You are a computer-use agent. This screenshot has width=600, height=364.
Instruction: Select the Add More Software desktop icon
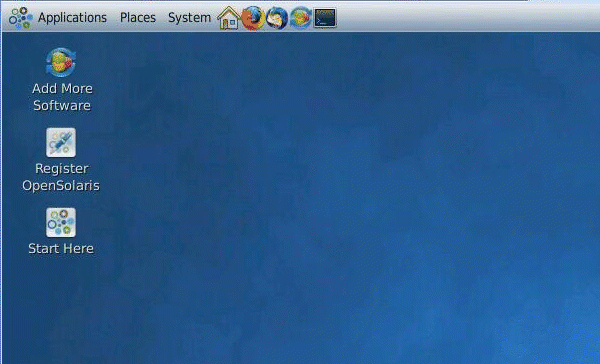point(61,62)
